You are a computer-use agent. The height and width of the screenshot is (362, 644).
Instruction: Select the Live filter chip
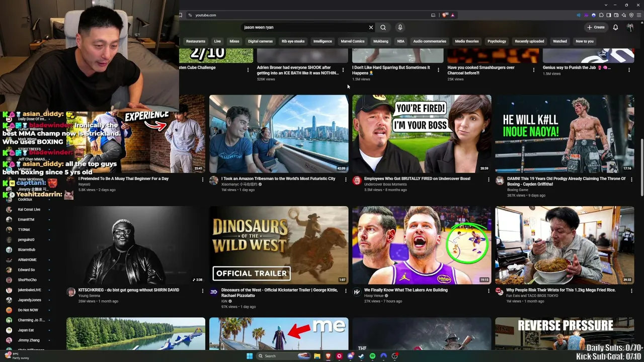(x=217, y=41)
